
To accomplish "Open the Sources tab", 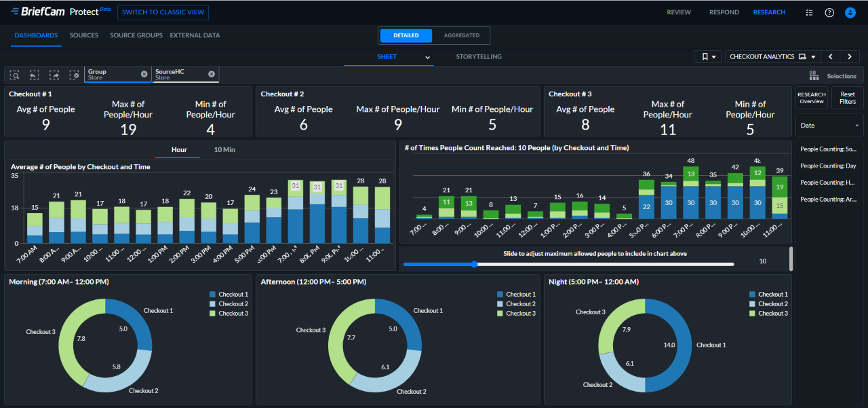I will click(84, 35).
